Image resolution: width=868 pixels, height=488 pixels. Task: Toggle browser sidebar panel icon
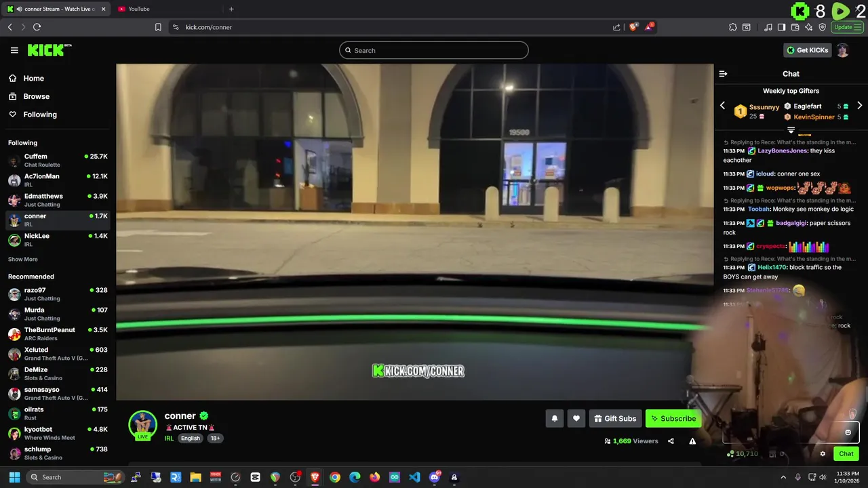pos(781,27)
